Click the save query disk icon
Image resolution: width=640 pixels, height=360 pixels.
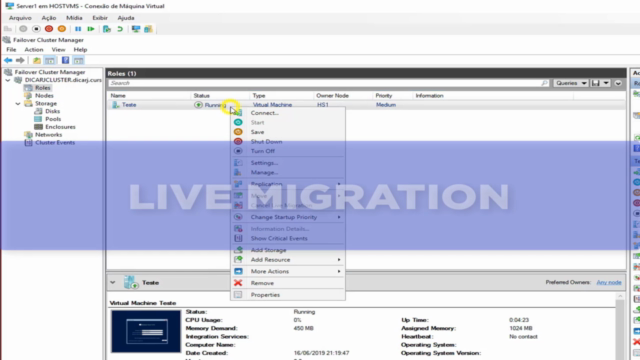[x=596, y=83]
